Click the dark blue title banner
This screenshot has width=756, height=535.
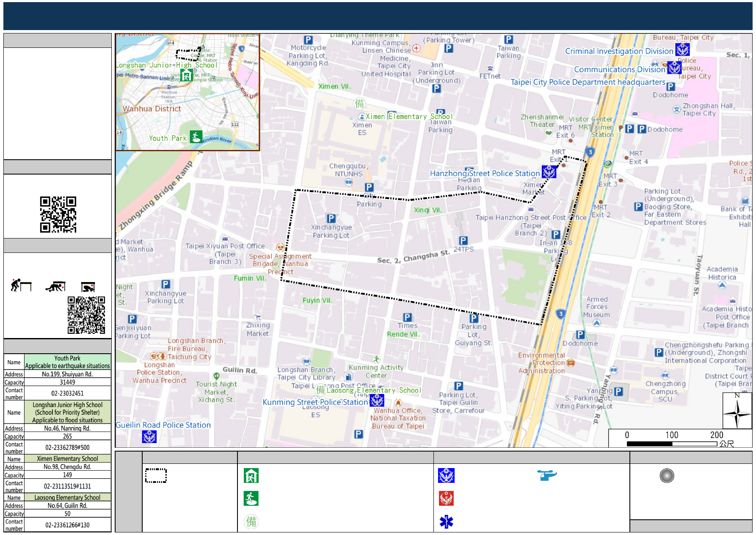pyautogui.click(x=378, y=16)
